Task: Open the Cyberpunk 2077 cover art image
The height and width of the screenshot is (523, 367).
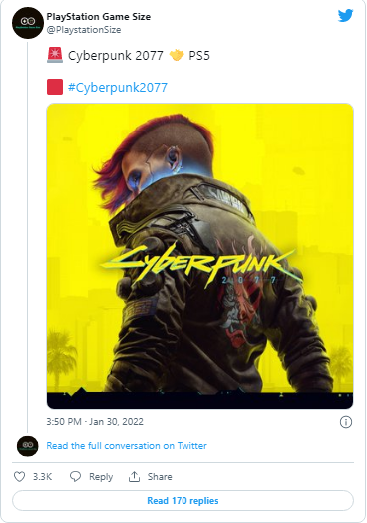Action: [200, 256]
